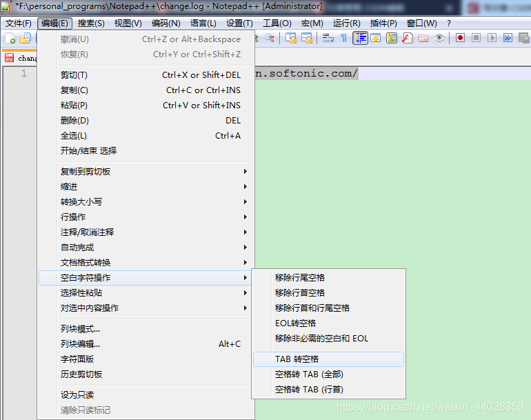Click Run macro multiple times icon
The image size is (531, 420).
508,38
